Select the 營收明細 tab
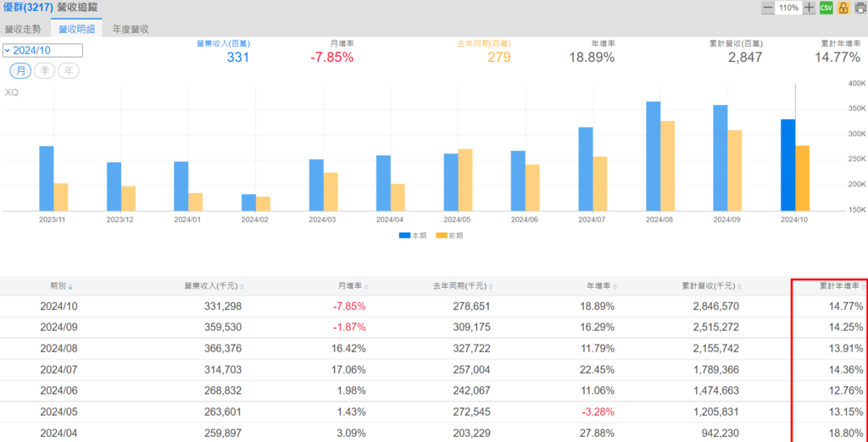Screen dimensions: 868x442 click(76, 29)
